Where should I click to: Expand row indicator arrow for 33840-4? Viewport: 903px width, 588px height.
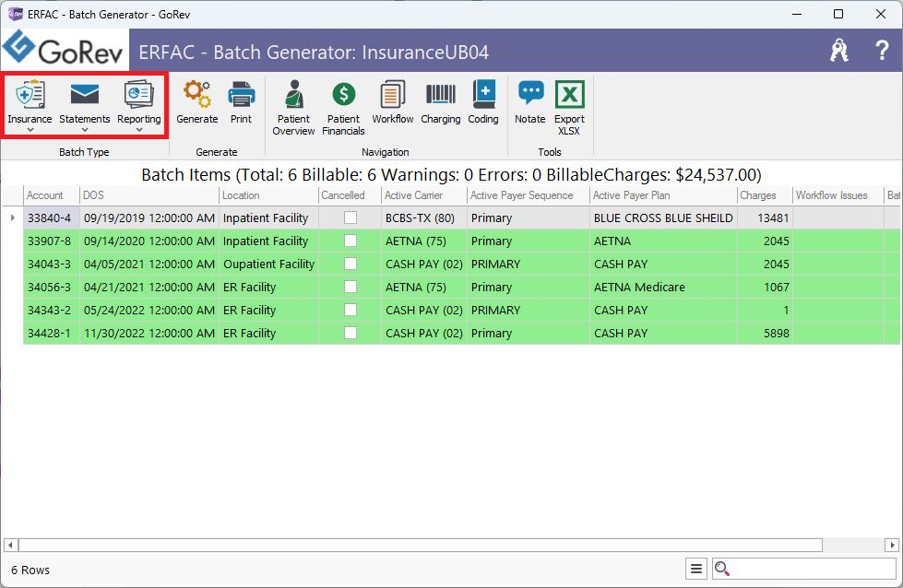click(x=13, y=218)
